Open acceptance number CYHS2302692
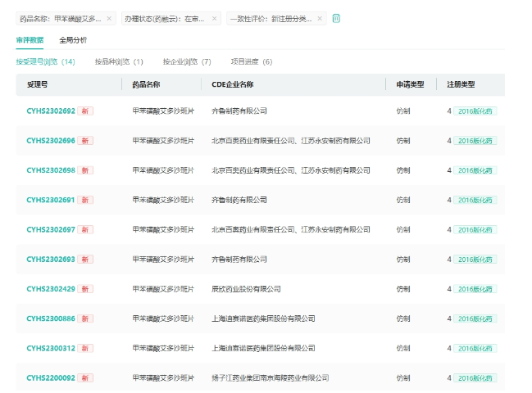 pyautogui.click(x=51, y=111)
